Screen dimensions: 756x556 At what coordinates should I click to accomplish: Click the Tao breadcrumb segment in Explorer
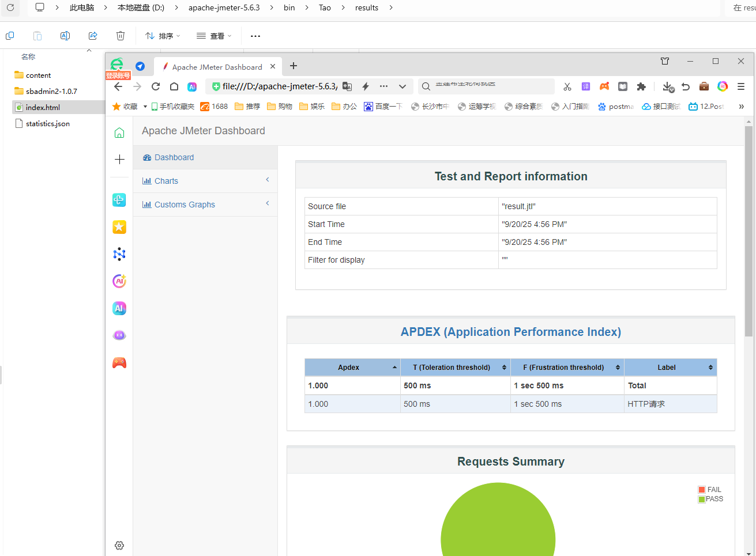tap(325, 7)
